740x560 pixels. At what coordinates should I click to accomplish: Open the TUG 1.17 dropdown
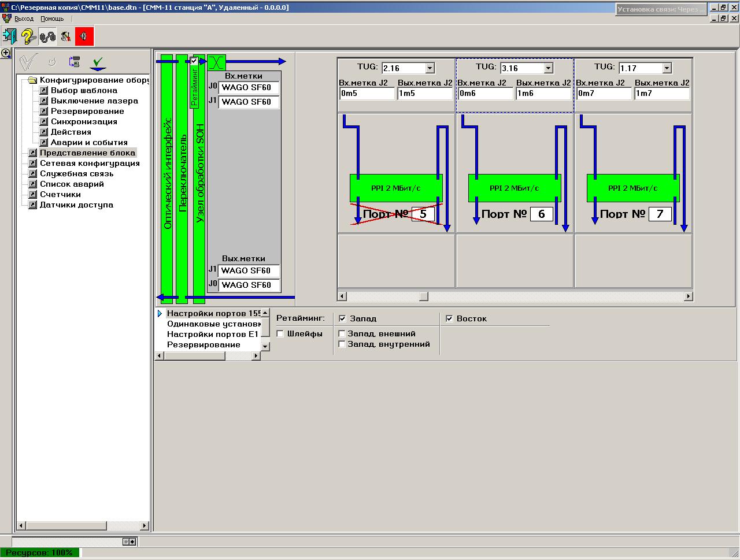tap(667, 68)
